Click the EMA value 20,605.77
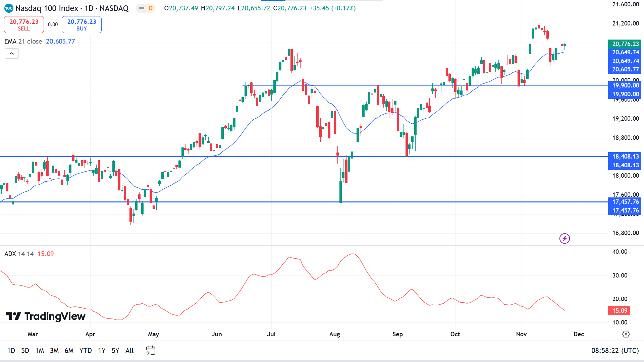The height and width of the screenshot is (362, 644). coord(61,41)
